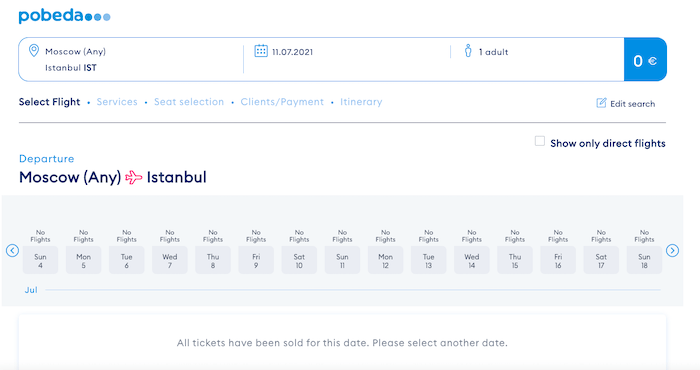Click the location pin icon
This screenshot has width=700, height=370.
pos(33,50)
